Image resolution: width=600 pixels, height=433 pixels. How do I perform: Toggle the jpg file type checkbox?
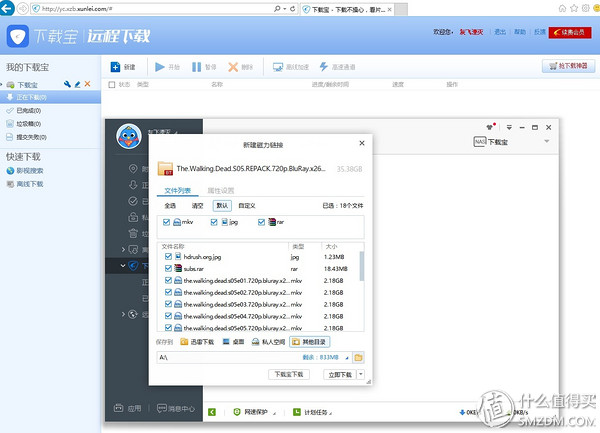214,222
